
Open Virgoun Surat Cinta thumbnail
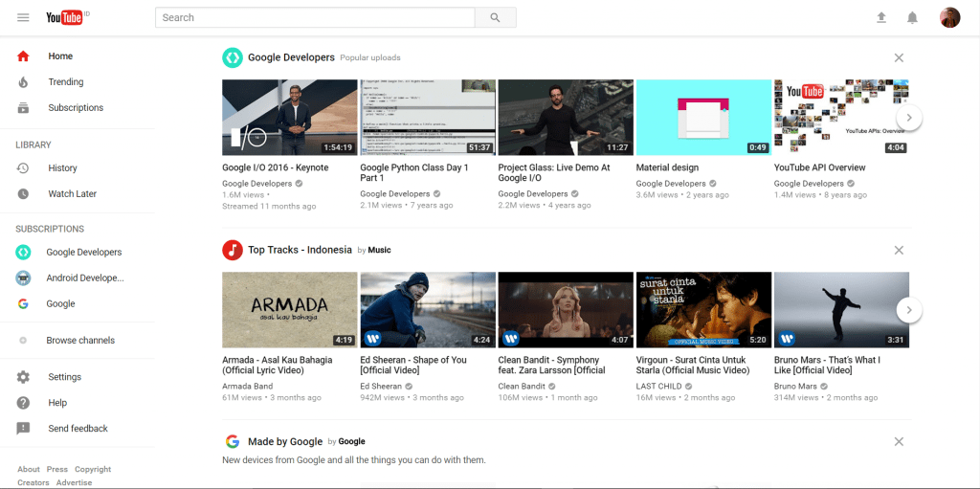[703, 309]
